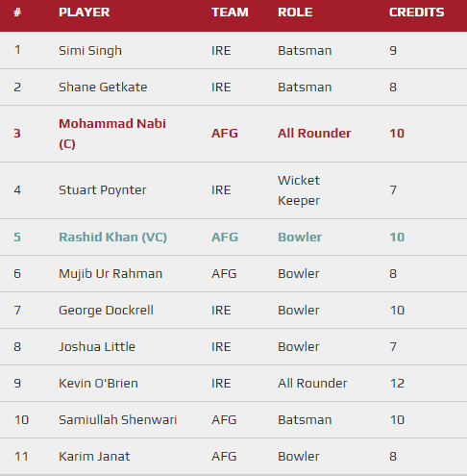Click the All Rounder role for Nabi
Viewport: 467px width, 476px height.
pos(314,134)
